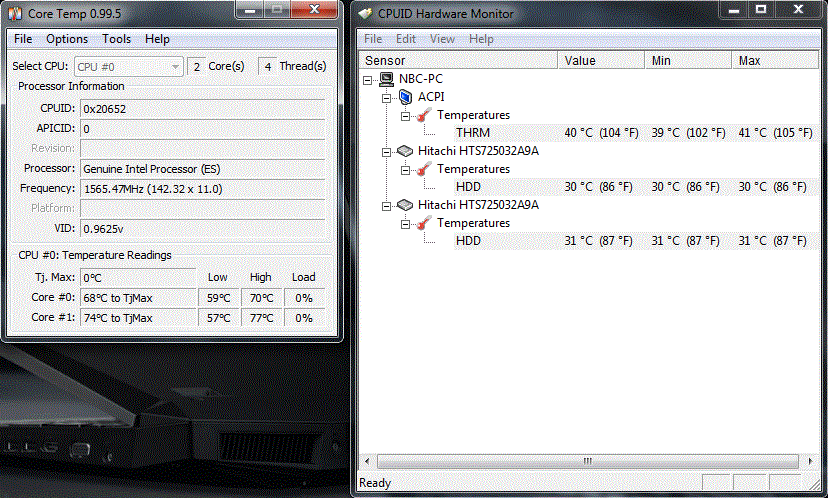828x498 pixels.
Task: Open File menu in CPUID Hardware Monitor
Action: [x=373, y=39]
